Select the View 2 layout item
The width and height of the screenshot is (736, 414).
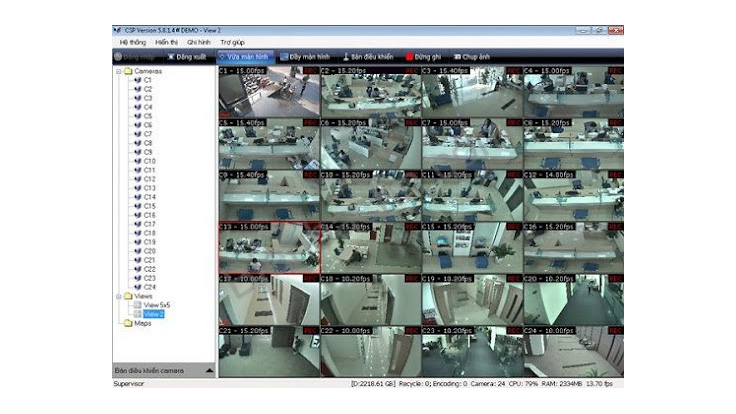[x=153, y=314]
